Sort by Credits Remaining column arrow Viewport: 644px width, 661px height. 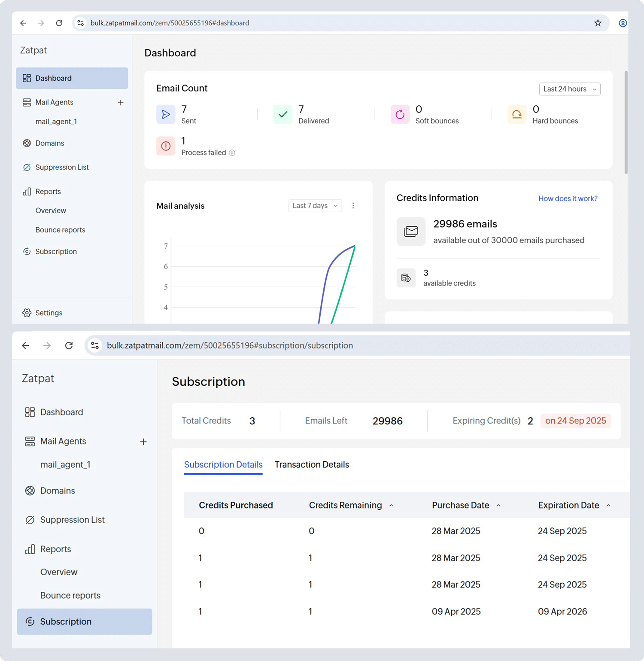[391, 506]
